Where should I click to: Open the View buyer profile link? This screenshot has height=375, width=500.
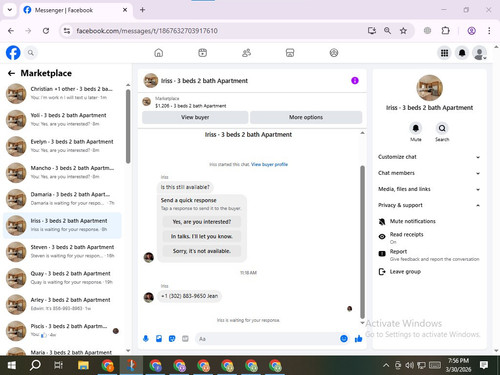click(269, 164)
